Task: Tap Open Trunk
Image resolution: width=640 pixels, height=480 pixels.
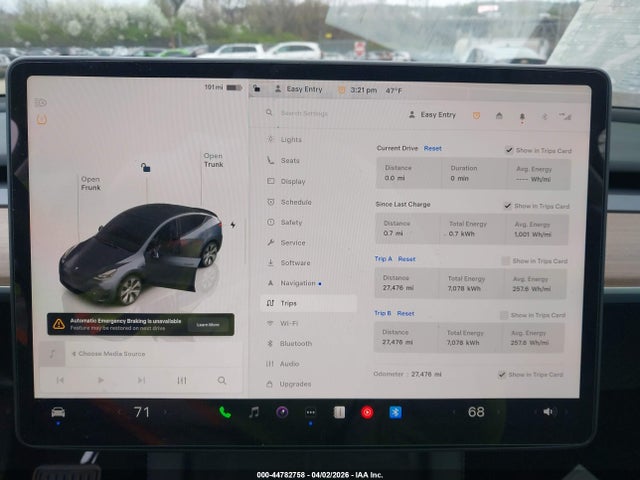Action: click(213, 160)
